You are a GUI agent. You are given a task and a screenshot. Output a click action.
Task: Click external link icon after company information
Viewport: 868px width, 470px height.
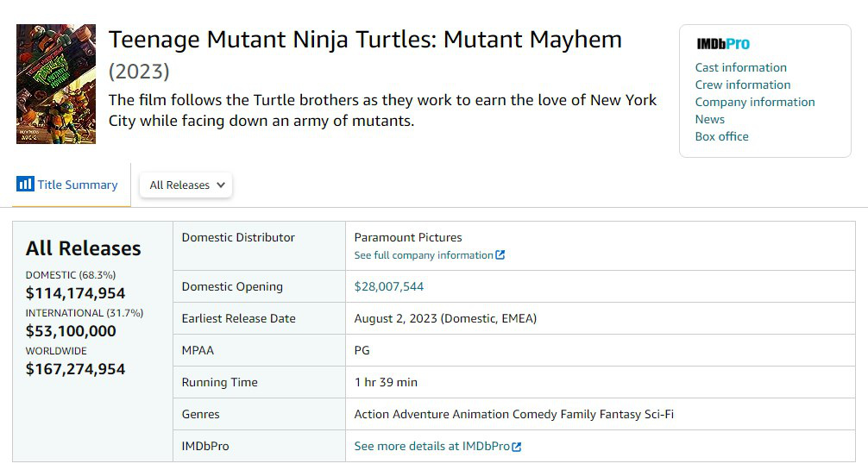point(500,255)
